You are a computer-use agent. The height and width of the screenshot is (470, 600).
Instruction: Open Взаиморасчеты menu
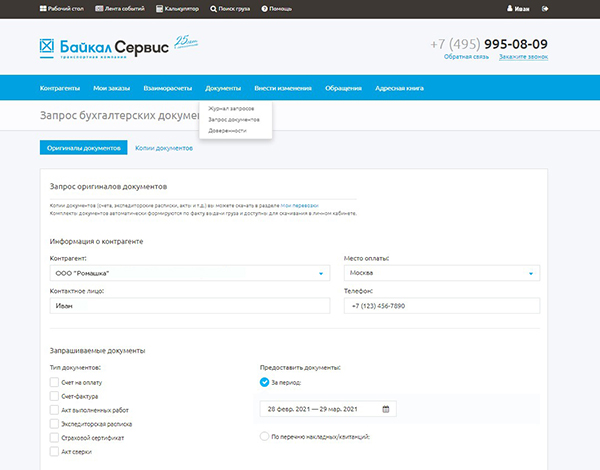pos(168,88)
